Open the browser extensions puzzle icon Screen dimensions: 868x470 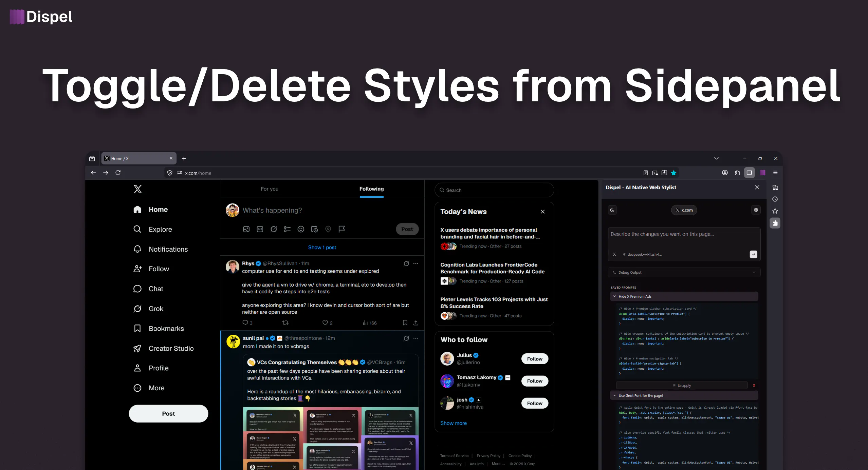(737, 173)
